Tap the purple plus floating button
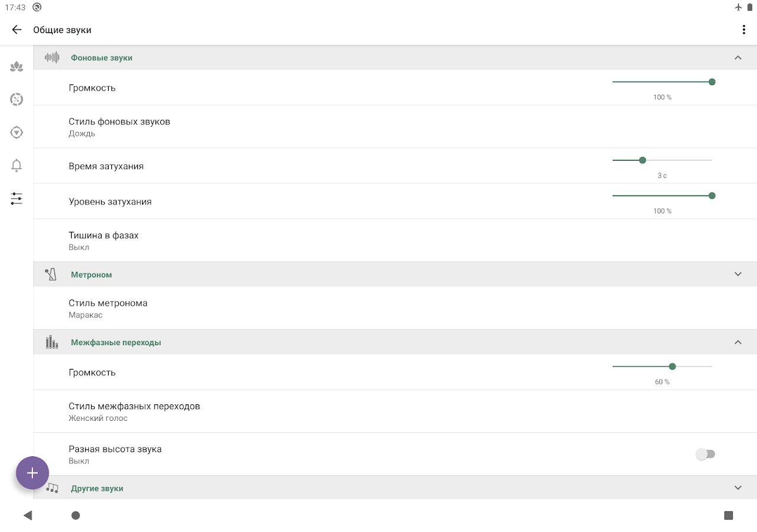 [33, 473]
